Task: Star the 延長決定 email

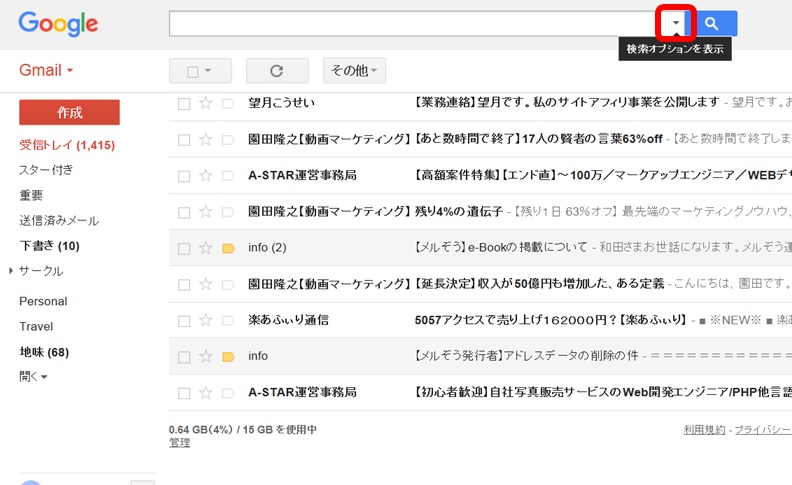Action: point(206,284)
